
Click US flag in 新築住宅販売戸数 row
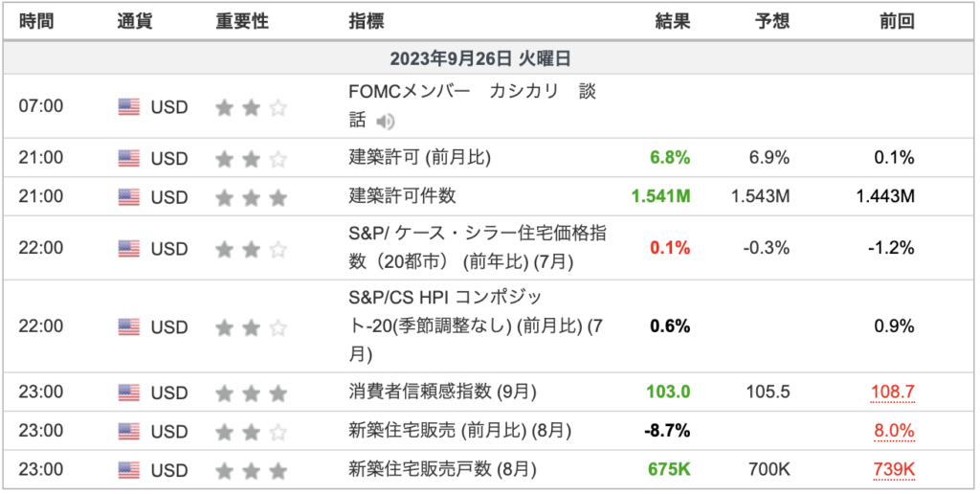coord(129,470)
